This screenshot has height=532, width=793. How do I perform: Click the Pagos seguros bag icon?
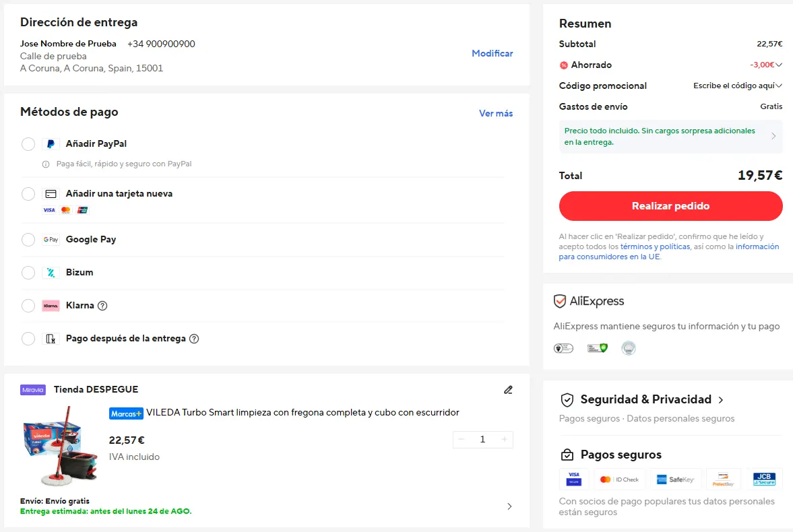point(567,455)
